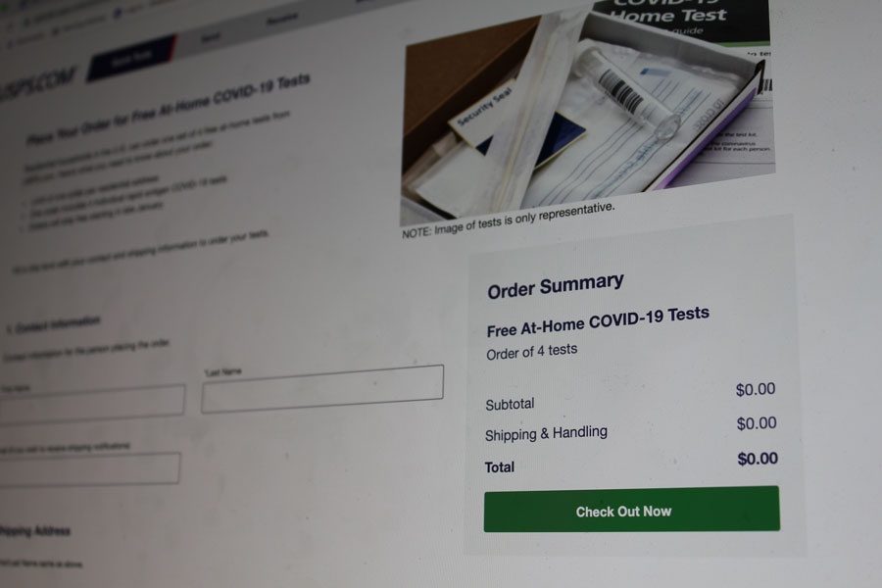Viewport: 882px width, 588px height.
Task: Click the Contact Information section heading
Action: [53, 324]
